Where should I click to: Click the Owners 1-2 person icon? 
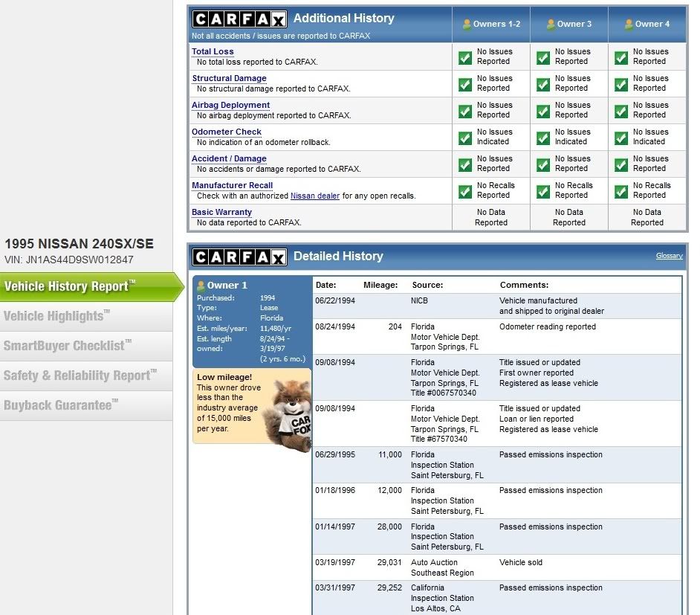point(467,24)
